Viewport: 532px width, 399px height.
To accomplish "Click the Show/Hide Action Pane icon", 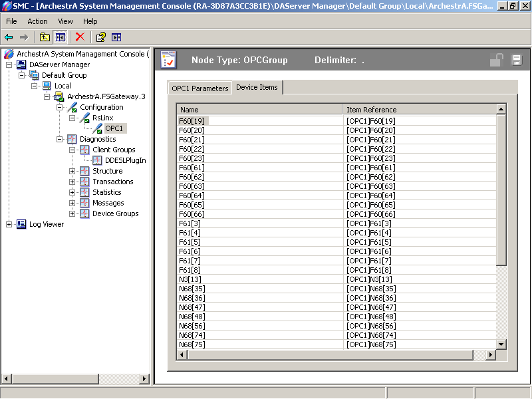I will (x=116, y=37).
